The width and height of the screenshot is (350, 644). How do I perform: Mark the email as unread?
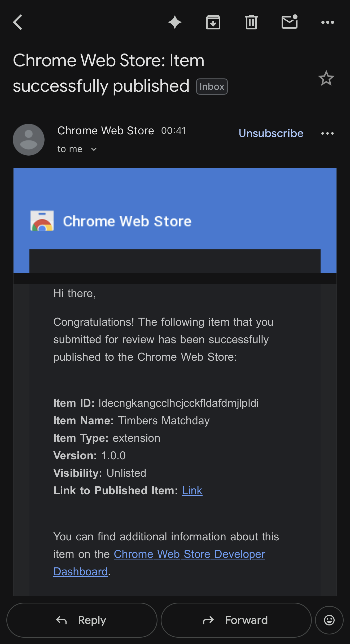point(289,22)
